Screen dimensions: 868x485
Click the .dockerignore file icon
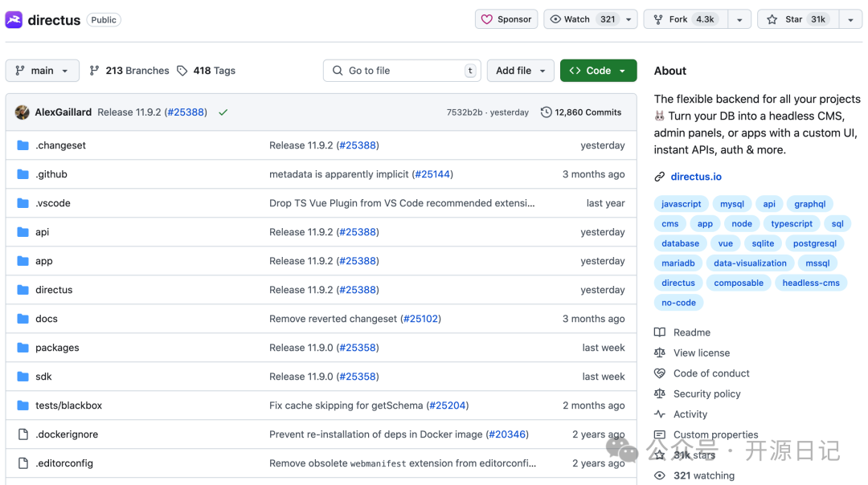[x=23, y=434]
